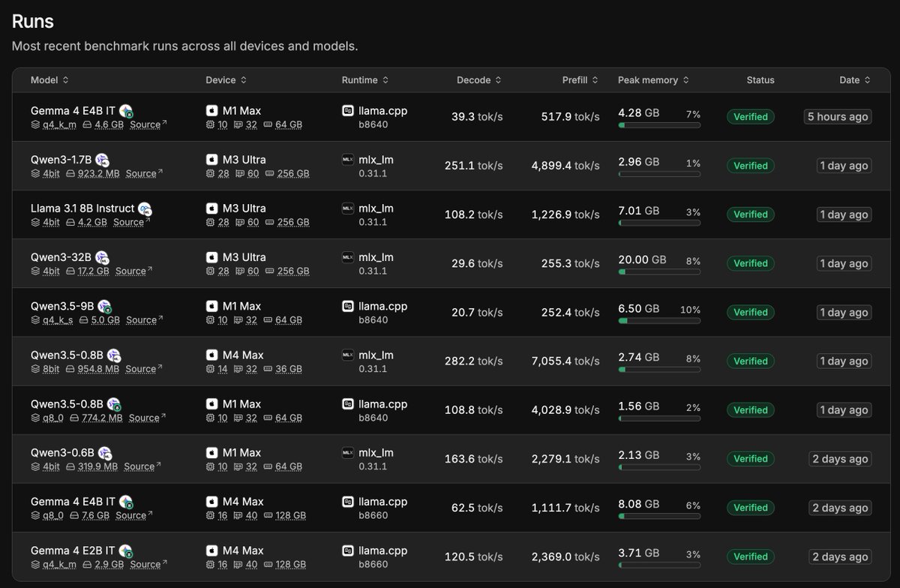Click the Verified badge in the Qwen3-0.6B row
900x588 pixels.
point(750,459)
